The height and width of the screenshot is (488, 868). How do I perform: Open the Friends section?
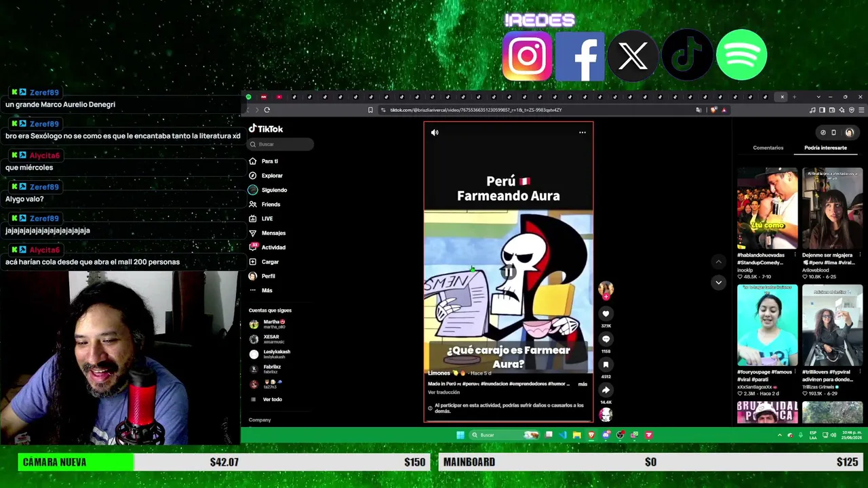pyautogui.click(x=264, y=204)
